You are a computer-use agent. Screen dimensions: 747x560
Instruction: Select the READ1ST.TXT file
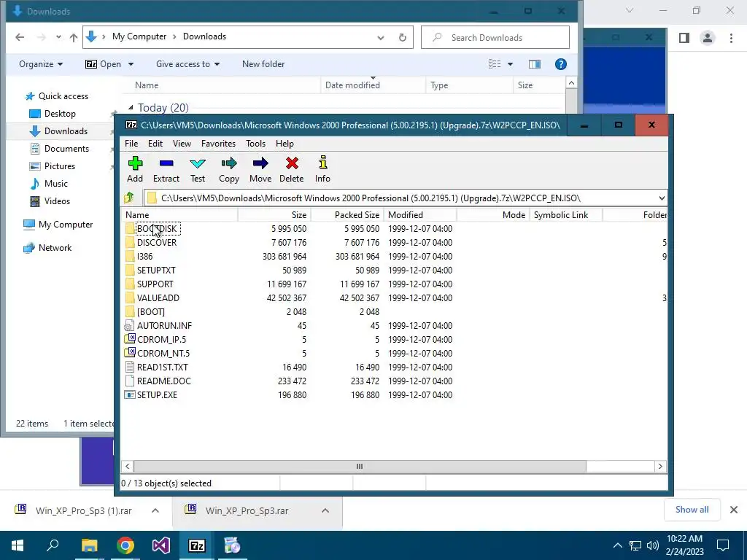tap(163, 367)
